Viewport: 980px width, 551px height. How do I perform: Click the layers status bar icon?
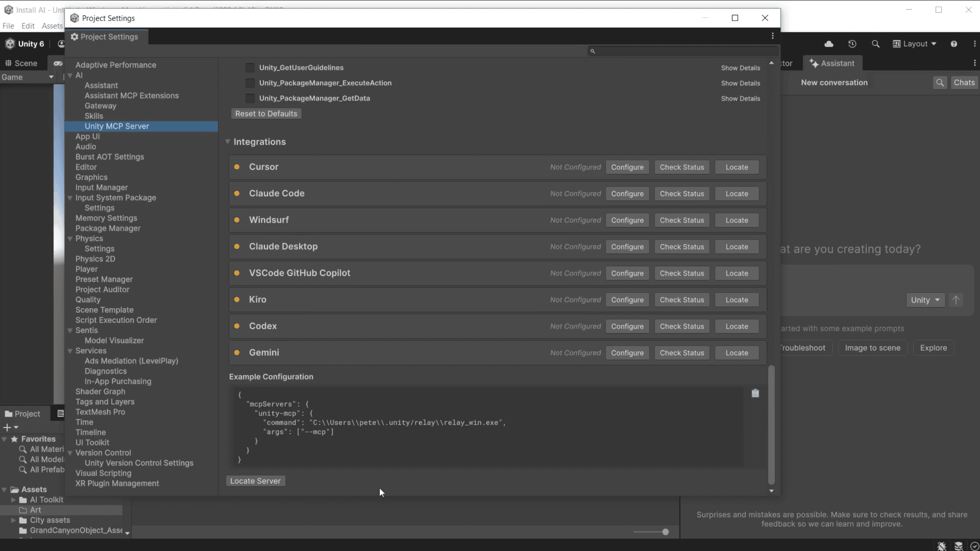tap(959, 546)
